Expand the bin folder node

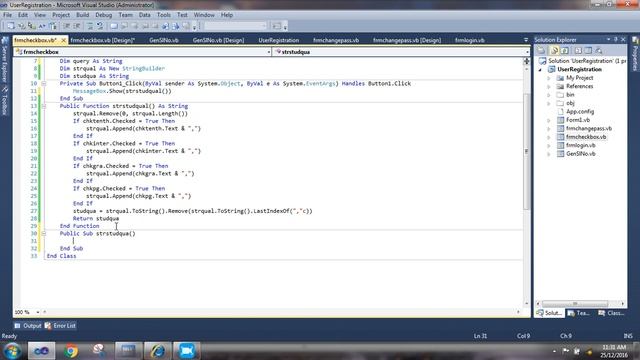pos(549,95)
